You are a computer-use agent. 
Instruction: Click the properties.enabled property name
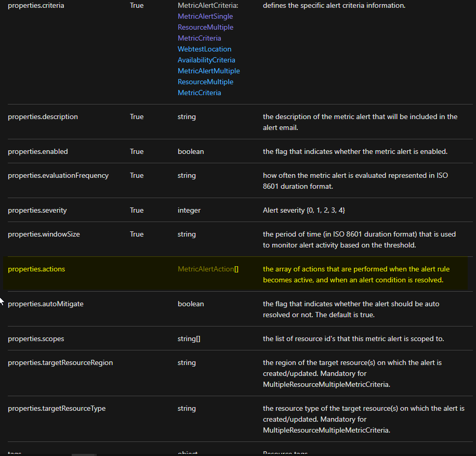point(38,151)
